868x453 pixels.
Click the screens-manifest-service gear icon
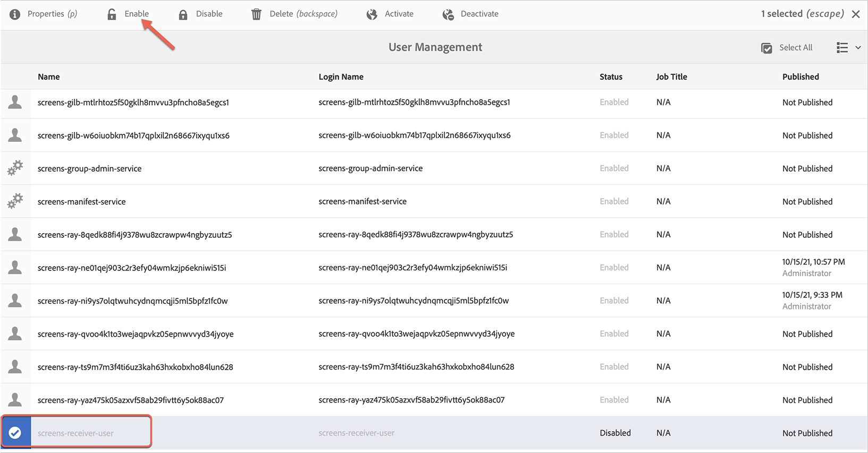point(15,201)
